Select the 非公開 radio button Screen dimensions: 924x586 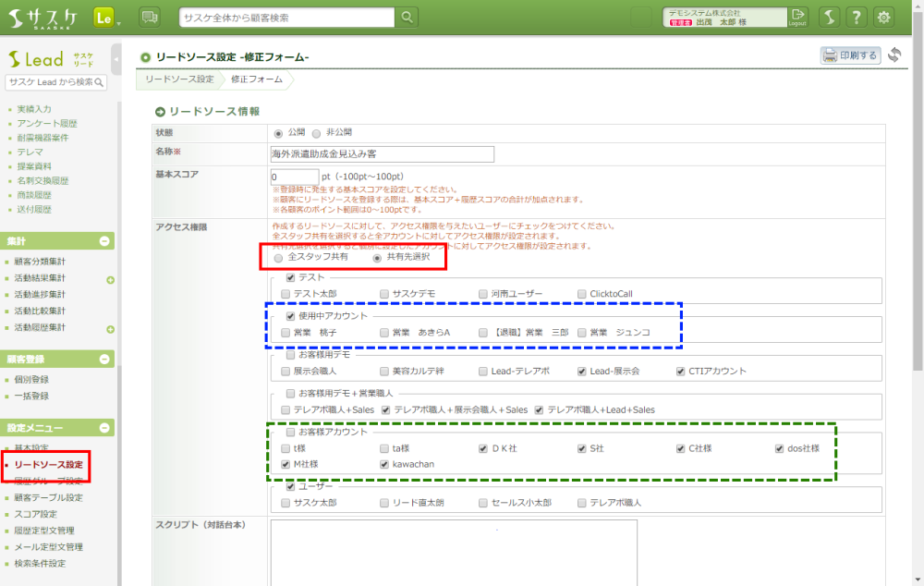317,133
